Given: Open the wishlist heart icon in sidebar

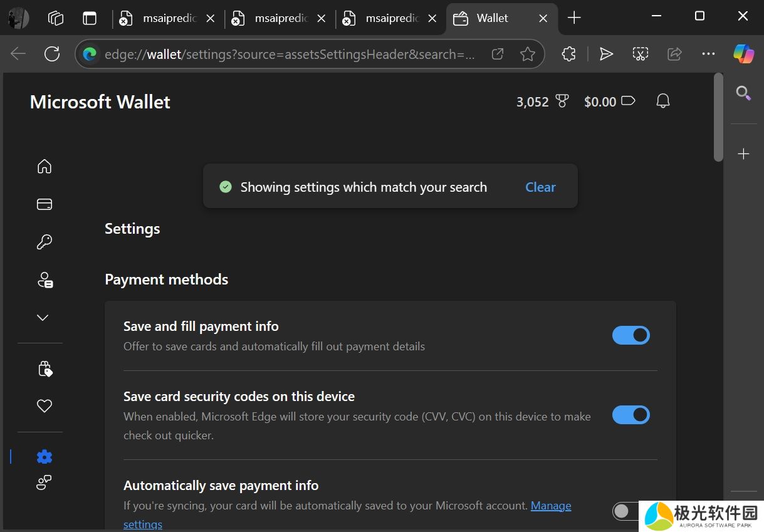Looking at the screenshot, I should (x=44, y=406).
